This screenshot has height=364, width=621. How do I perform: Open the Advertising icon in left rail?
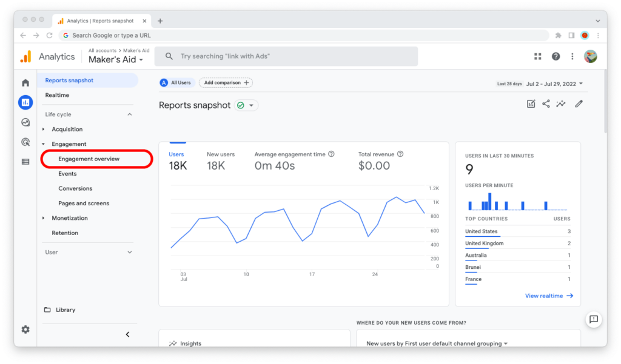click(25, 142)
